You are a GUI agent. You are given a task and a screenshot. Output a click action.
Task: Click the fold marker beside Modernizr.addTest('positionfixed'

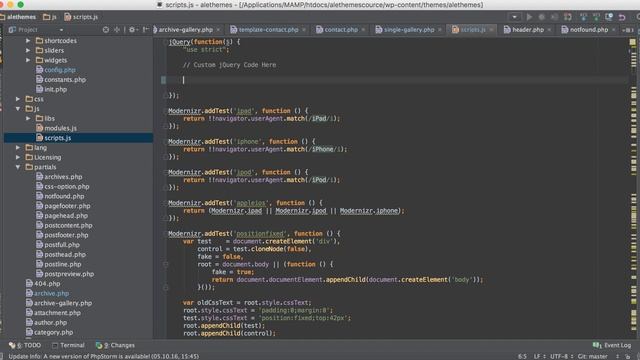[166, 234]
